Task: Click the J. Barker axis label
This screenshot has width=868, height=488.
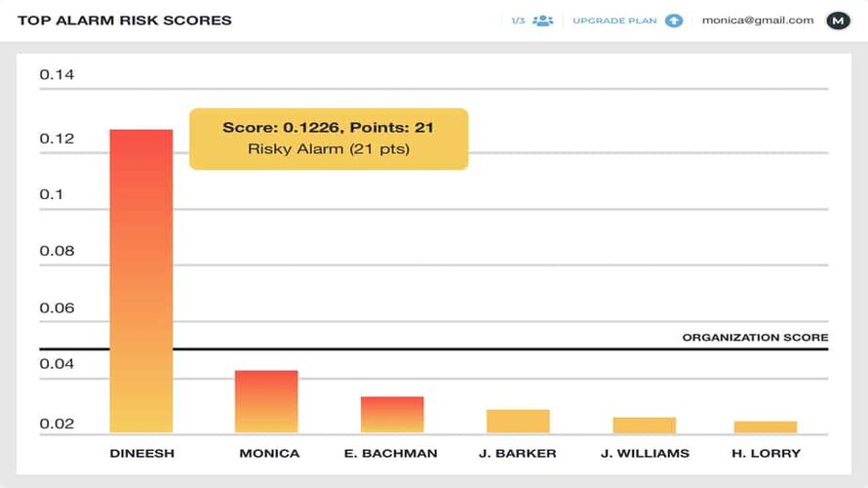Action: coord(518,454)
